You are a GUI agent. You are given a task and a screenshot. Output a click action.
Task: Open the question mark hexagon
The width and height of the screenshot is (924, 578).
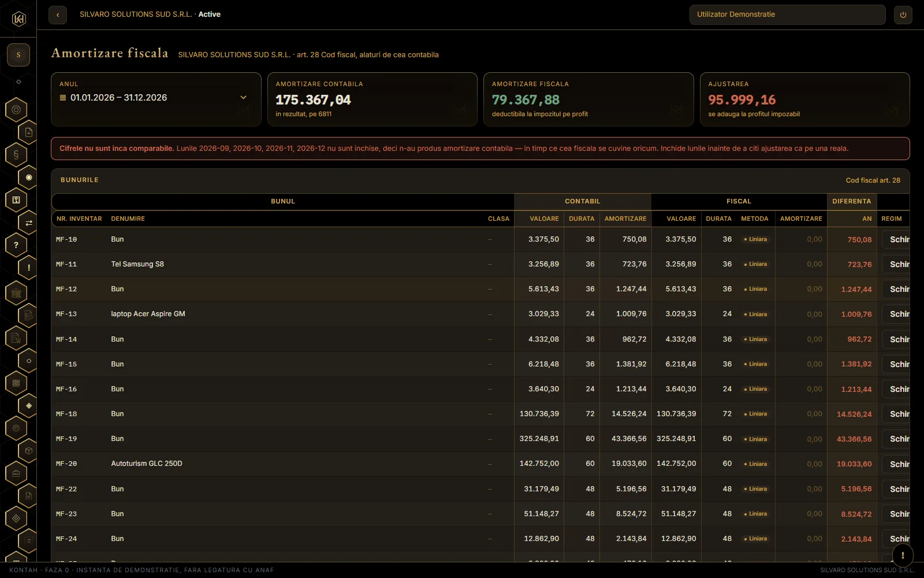(x=16, y=245)
